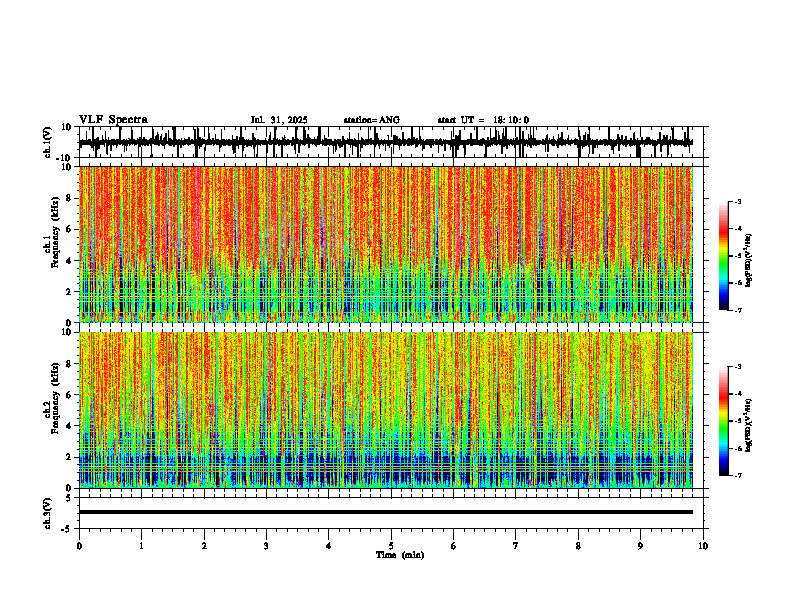Click the "station=ANG" header label
This screenshot has width=792, height=612.
[371, 120]
